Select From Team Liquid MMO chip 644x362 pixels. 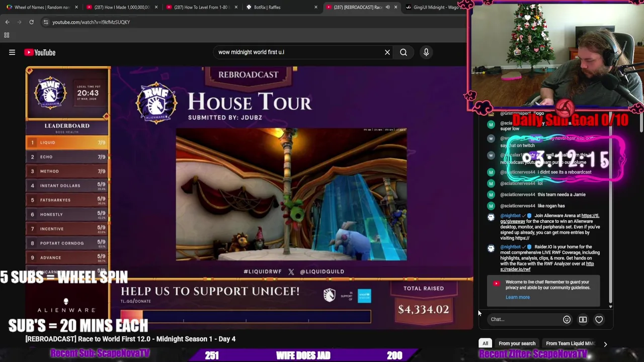[x=570, y=343]
